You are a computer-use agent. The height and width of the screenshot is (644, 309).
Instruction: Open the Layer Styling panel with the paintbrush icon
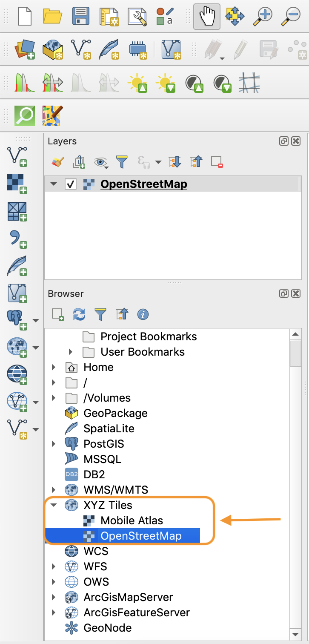coord(59,162)
